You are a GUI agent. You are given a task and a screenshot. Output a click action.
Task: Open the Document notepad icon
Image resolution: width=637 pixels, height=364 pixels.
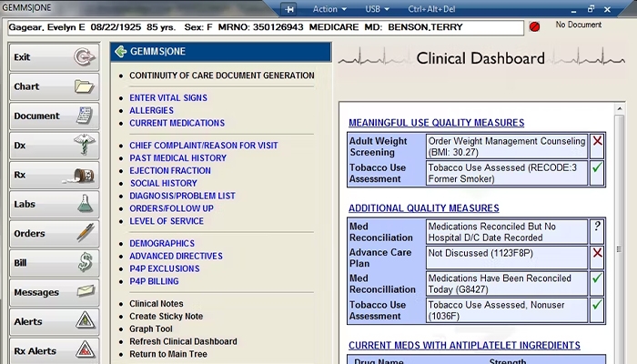(85, 116)
